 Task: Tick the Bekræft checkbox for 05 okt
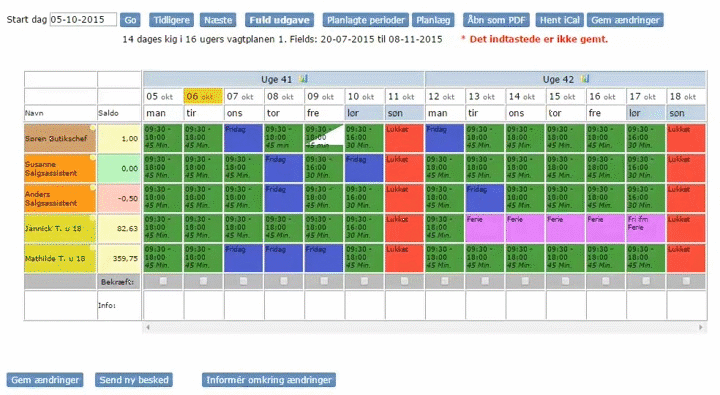[x=163, y=281]
